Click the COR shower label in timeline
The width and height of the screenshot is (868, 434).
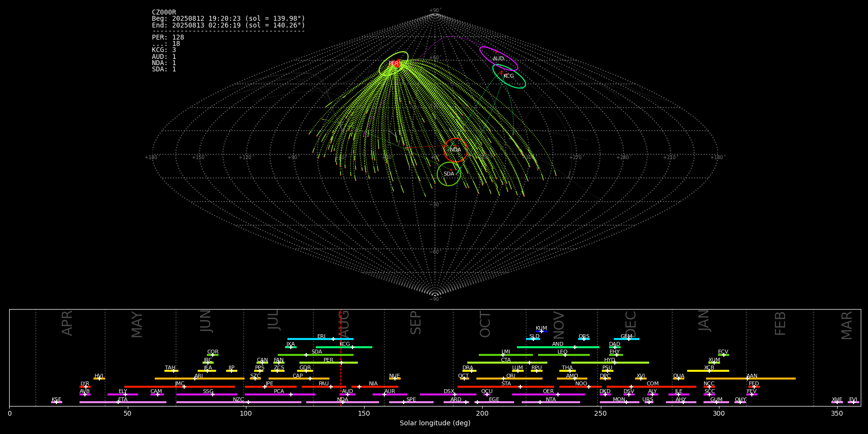tap(213, 352)
